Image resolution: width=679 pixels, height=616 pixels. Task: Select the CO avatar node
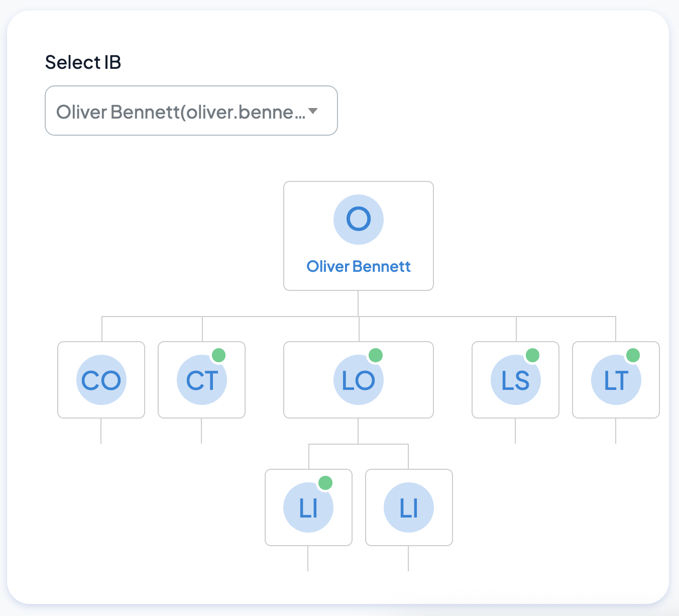(x=101, y=380)
